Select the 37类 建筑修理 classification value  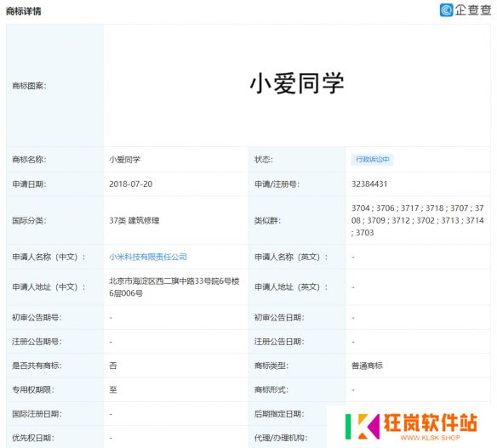pos(134,220)
